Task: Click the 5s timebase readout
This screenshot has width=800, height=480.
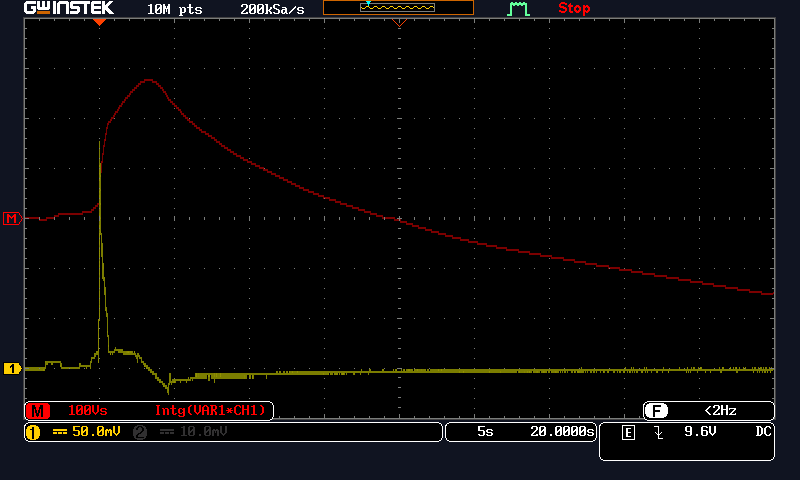Action: (485, 432)
